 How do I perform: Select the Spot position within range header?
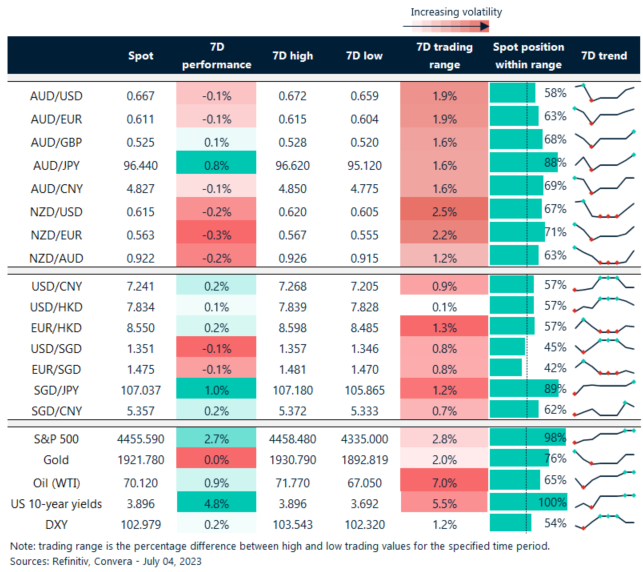click(x=528, y=56)
